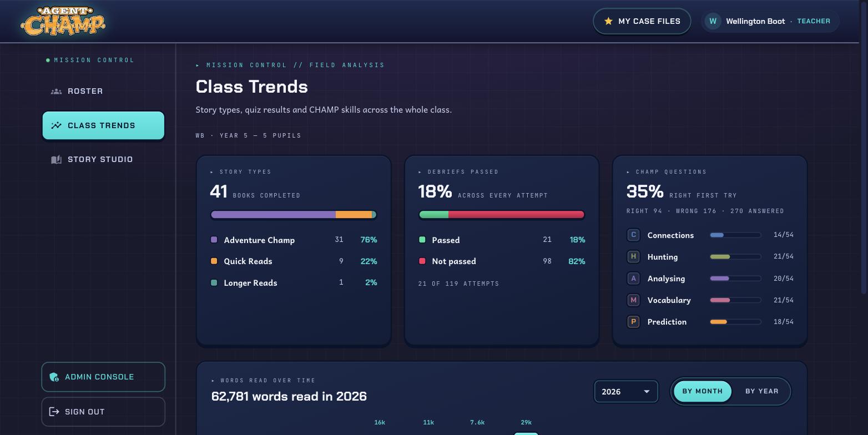The width and height of the screenshot is (868, 435).
Task: Click the purple Adventure Champ legend square
Action: point(214,240)
